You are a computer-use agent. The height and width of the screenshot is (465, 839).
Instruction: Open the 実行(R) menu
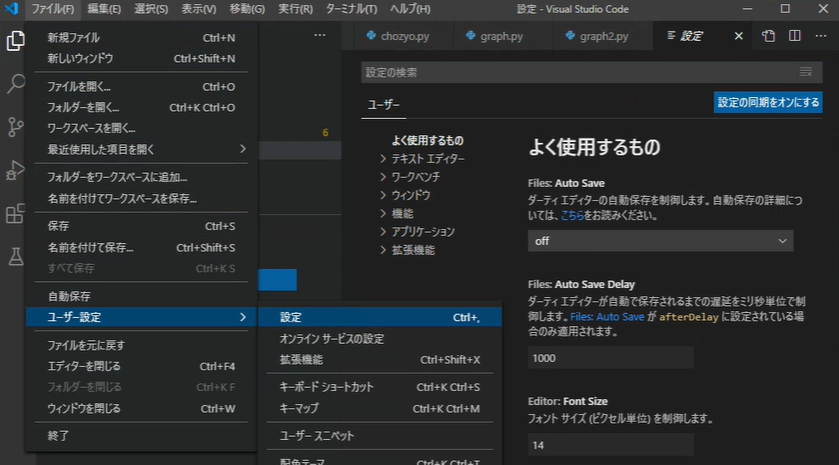[x=295, y=9]
